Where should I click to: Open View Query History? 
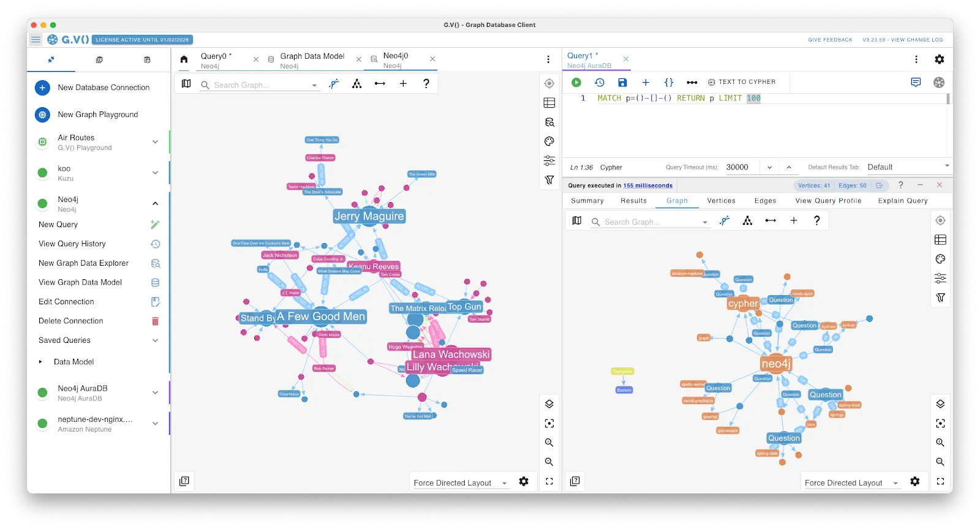[x=98, y=244]
